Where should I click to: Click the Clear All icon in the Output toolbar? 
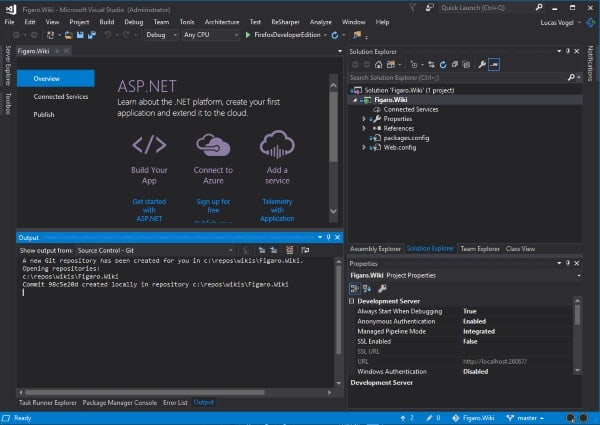(290, 250)
